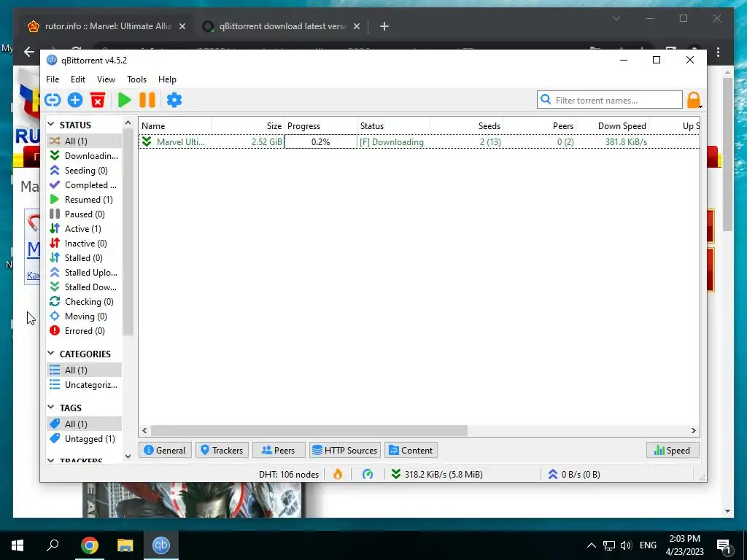Sort by the Name column header

coord(175,125)
